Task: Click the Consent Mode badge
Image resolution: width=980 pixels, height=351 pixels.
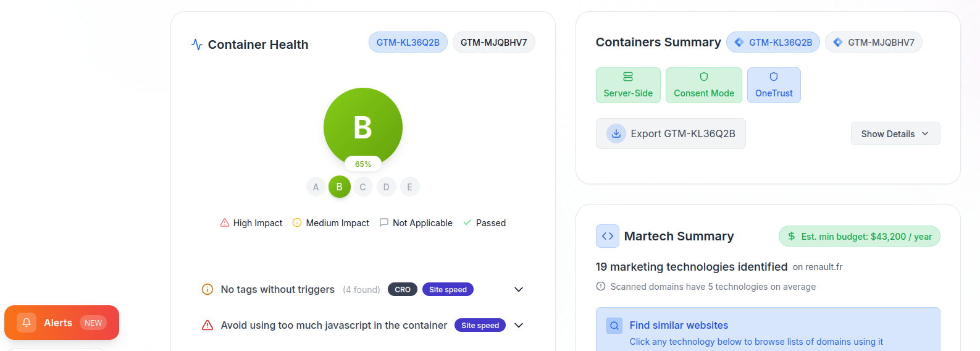Action: pyautogui.click(x=704, y=85)
